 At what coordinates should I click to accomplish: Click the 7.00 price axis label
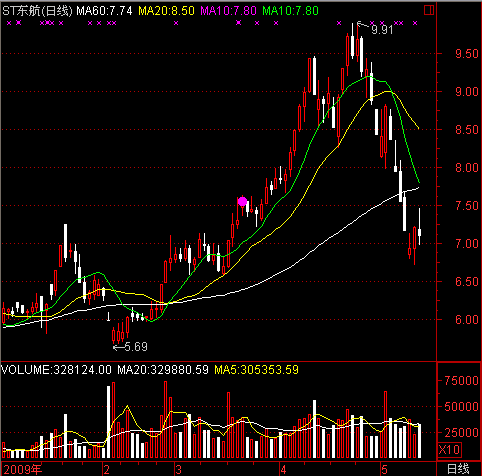[467, 244]
